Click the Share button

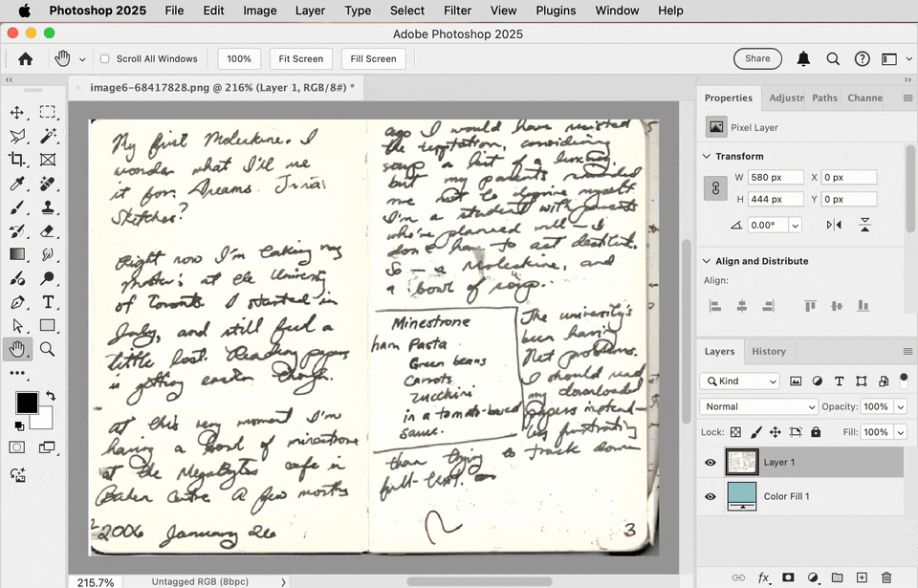[x=757, y=58]
